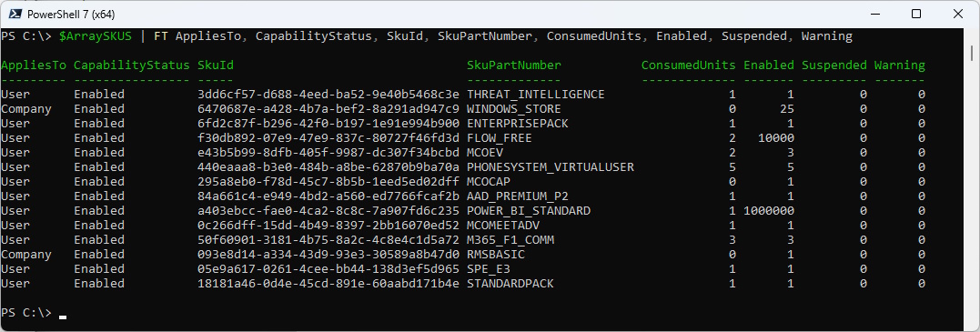Click the FLOW_FREE SKU part number

pyautogui.click(x=499, y=138)
